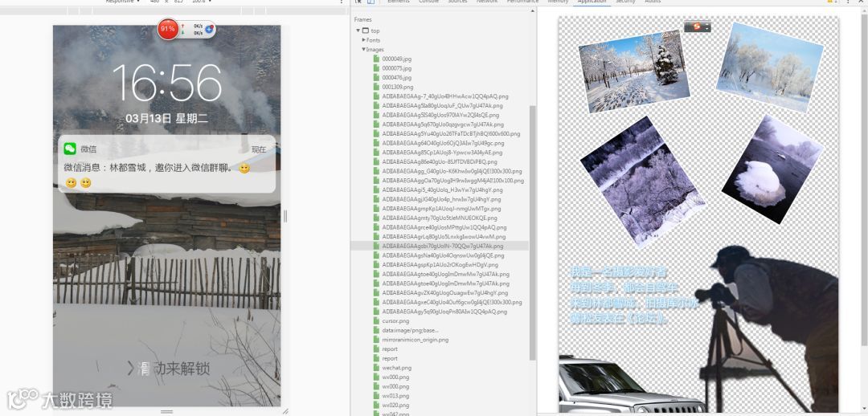Screen dimensions: 868x416
Task: Select the file ending 600x600.png
Action: point(451,133)
